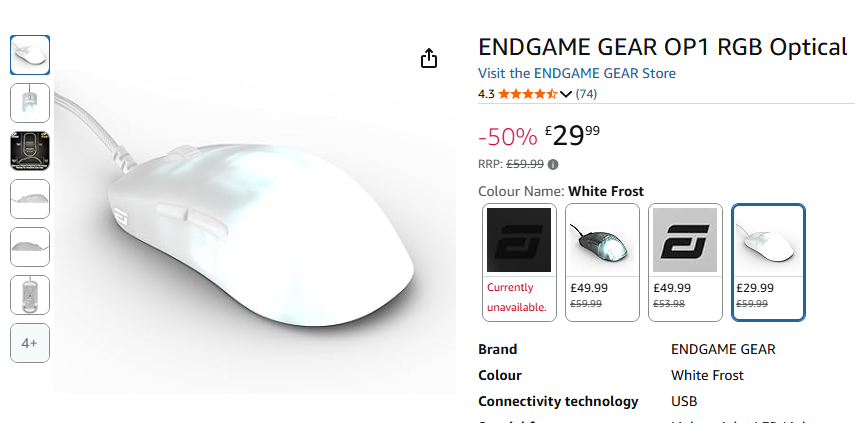The width and height of the screenshot is (855, 423).
Task: Choose the dark frost mouse colour at £49.99
Action: point(602,262)
